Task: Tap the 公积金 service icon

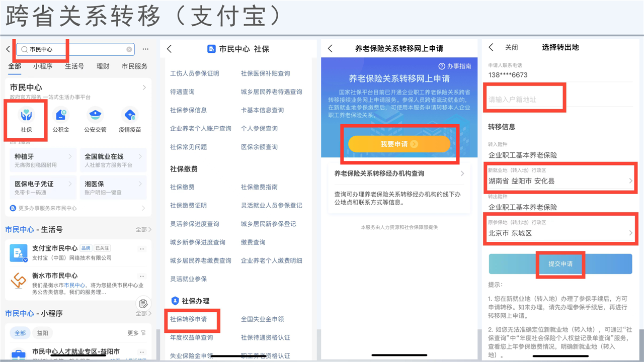Action: pyautogui.click(x=61, y=120)
